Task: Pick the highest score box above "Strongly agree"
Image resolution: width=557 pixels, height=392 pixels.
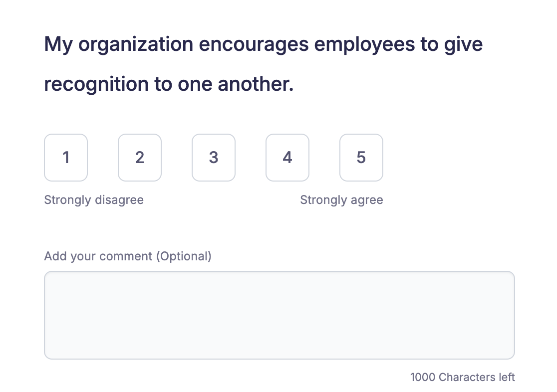Action: click(361, 158)
